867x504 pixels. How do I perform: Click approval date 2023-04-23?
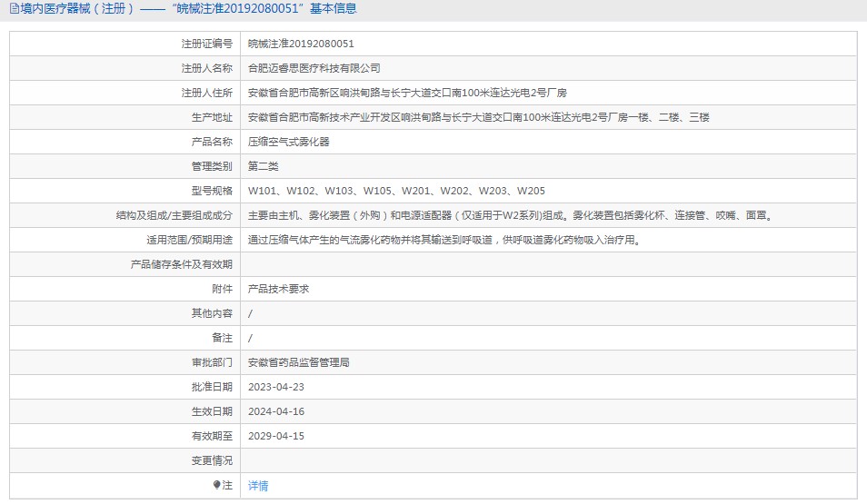coord(276,387)
